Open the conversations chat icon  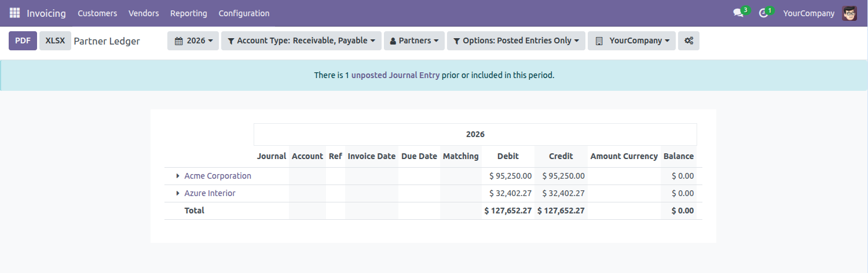pos(738,13)
